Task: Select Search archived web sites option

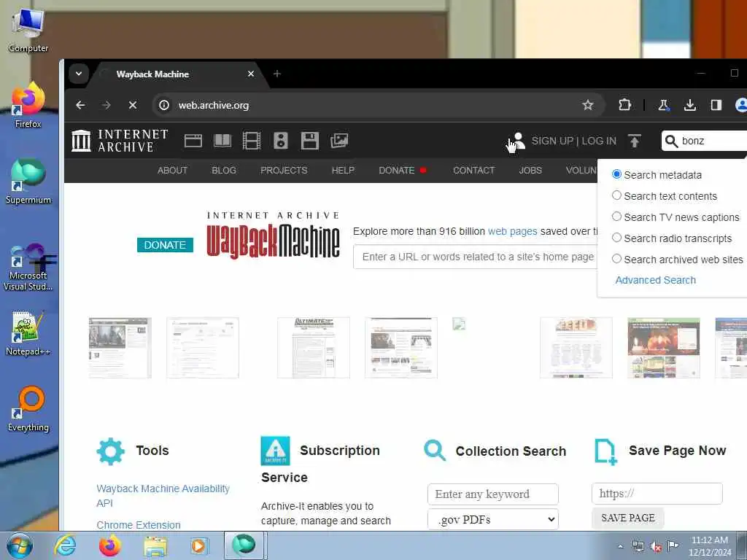Action: 616,259
